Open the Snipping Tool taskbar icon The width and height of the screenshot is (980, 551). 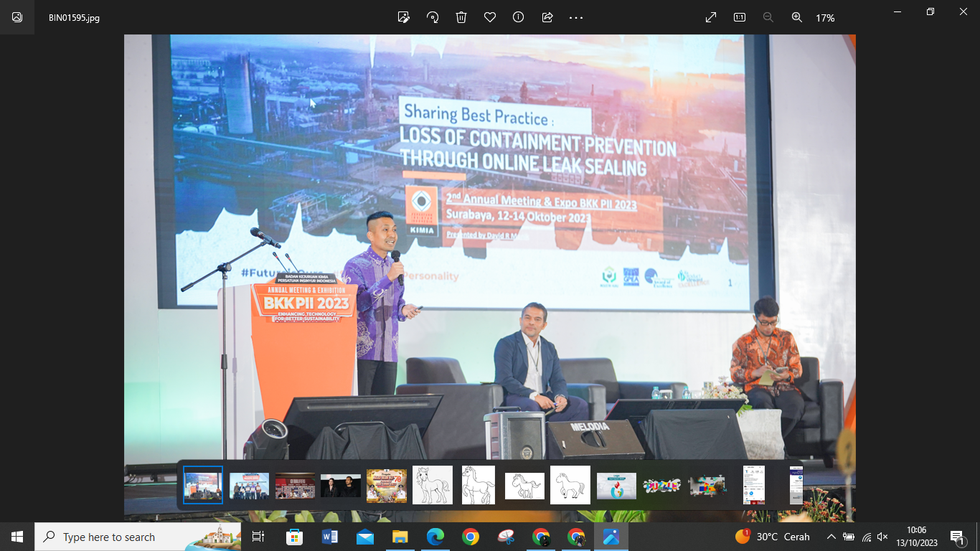506,537
